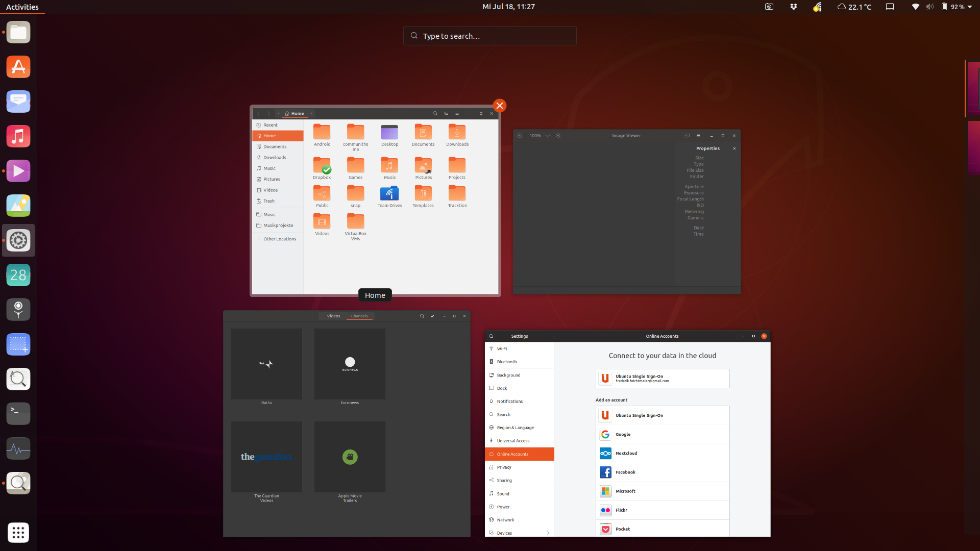Click the Dropbox tray indicator
This screenshot has height=551, width=980.
(x=793, y=7)
